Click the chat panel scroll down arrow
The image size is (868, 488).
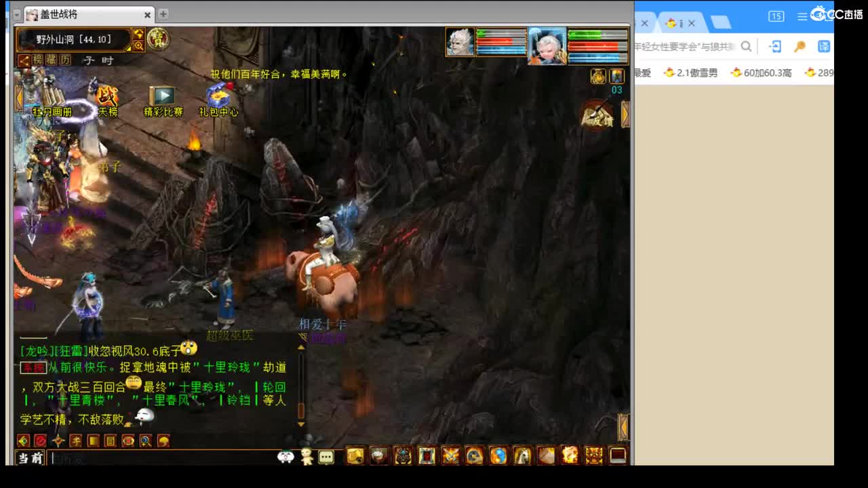301,424
